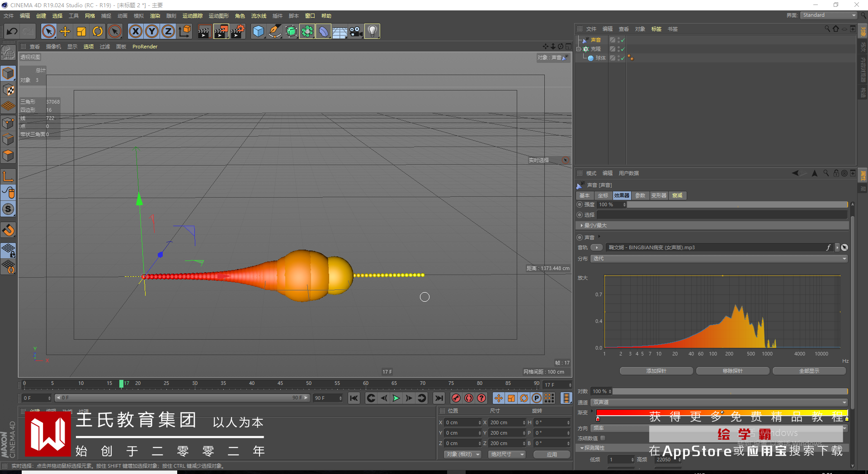This screenshot has width=868, height=474.
Task: Add a Camera object from toolbar
Action: tap(356, 31)
